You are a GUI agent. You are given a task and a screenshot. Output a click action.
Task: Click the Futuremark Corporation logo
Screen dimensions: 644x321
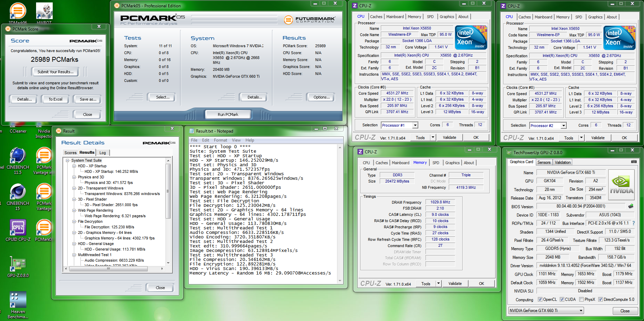pos(310,20)
